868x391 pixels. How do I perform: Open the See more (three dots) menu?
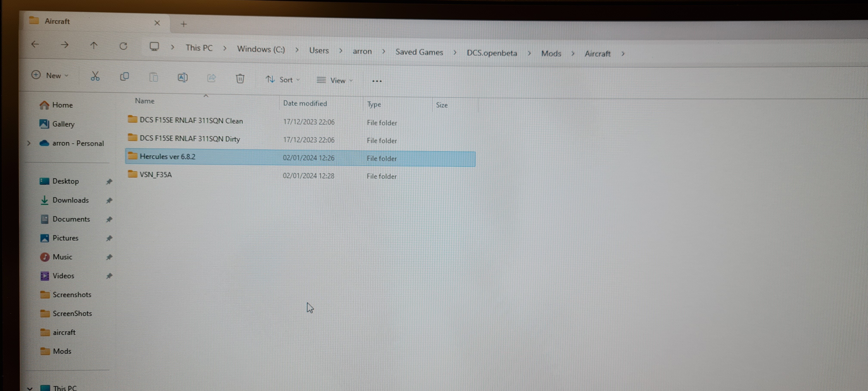(x=377, y=81)
